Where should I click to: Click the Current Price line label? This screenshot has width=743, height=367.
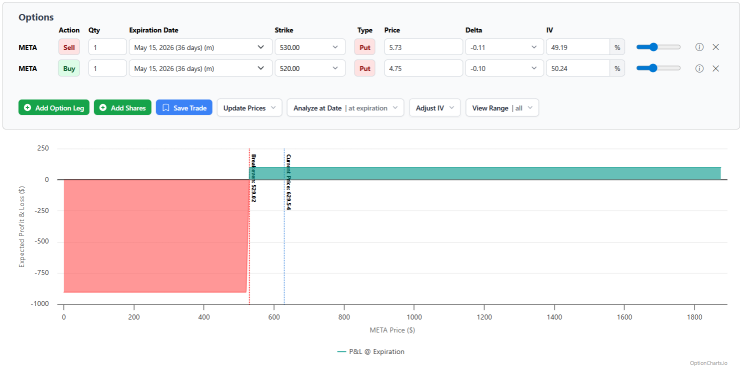(x=289, y=182)
